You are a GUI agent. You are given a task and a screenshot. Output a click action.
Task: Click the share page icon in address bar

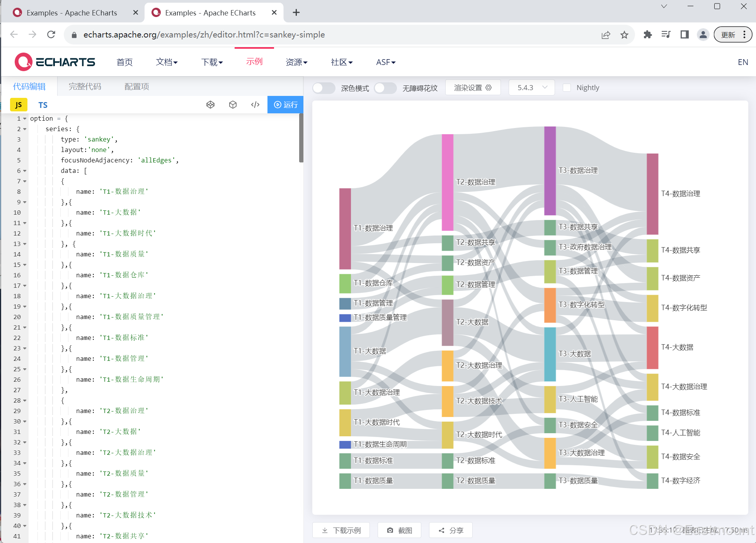606,35
